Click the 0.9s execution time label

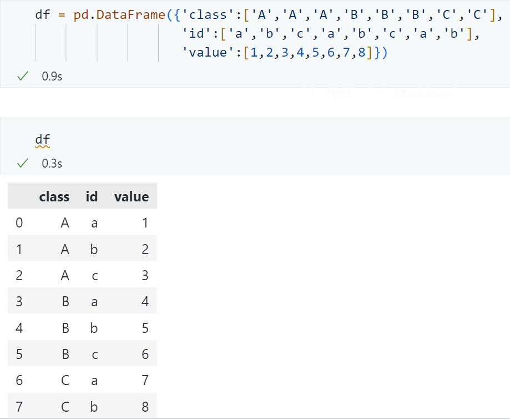(52, 77)
